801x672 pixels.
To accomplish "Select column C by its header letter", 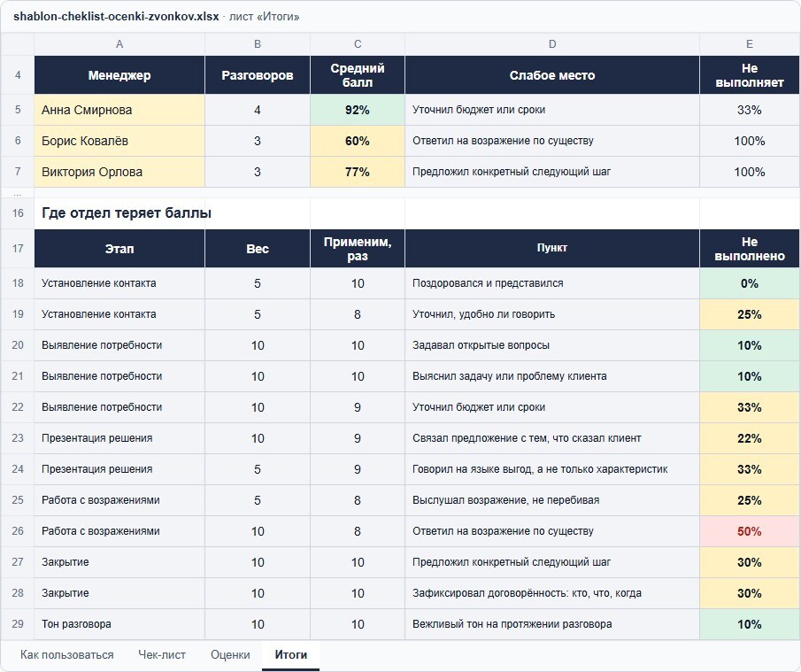I will [x=358, y=44].
